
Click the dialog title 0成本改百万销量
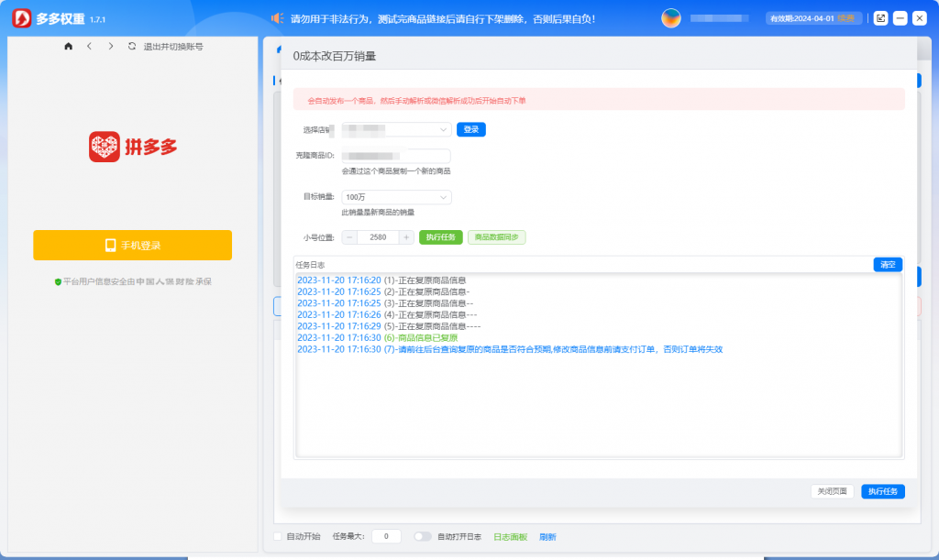pos(334,56)
